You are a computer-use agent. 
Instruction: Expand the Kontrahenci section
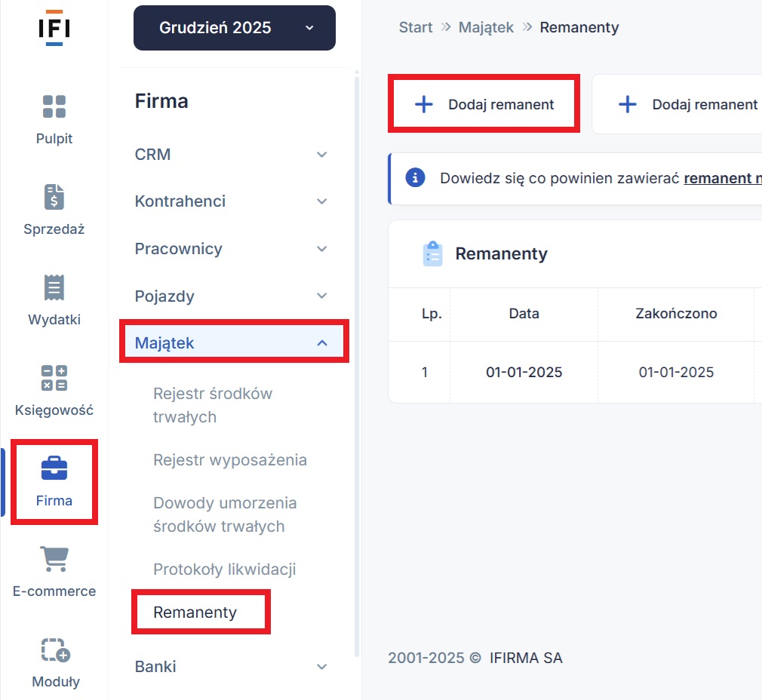(x=234, y=201)
